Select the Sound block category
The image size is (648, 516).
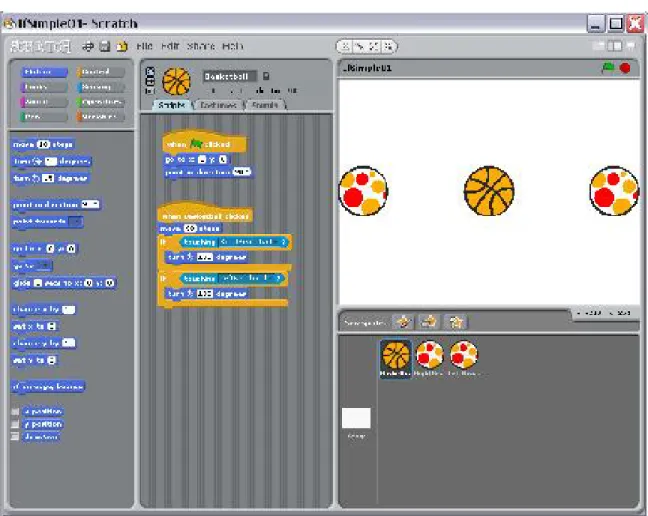(x=44, y=102)
